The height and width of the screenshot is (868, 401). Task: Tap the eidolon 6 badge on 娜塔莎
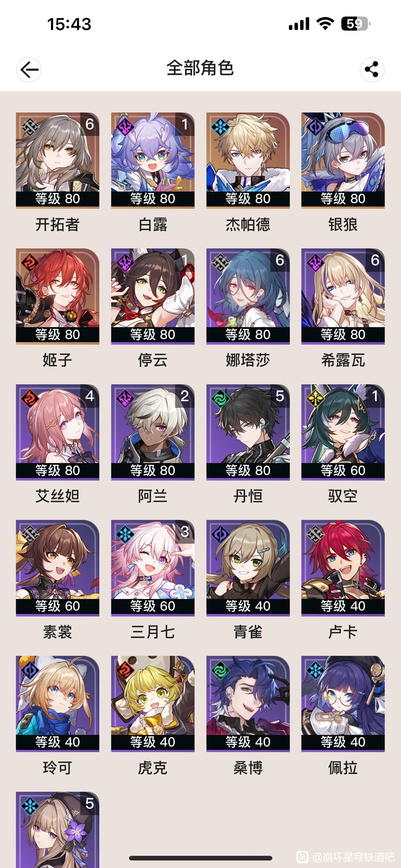pyautogui.click(x=280, y=260)
